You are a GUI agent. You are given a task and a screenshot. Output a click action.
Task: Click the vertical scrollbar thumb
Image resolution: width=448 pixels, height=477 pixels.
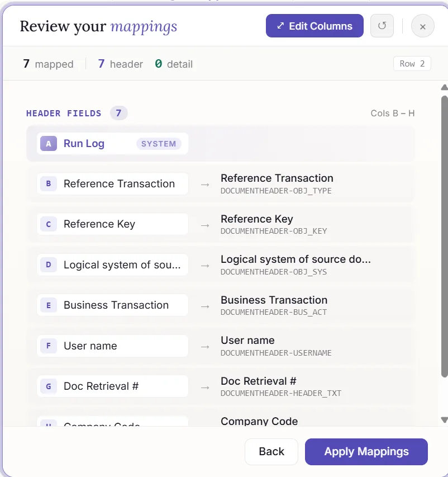[444, 237]
